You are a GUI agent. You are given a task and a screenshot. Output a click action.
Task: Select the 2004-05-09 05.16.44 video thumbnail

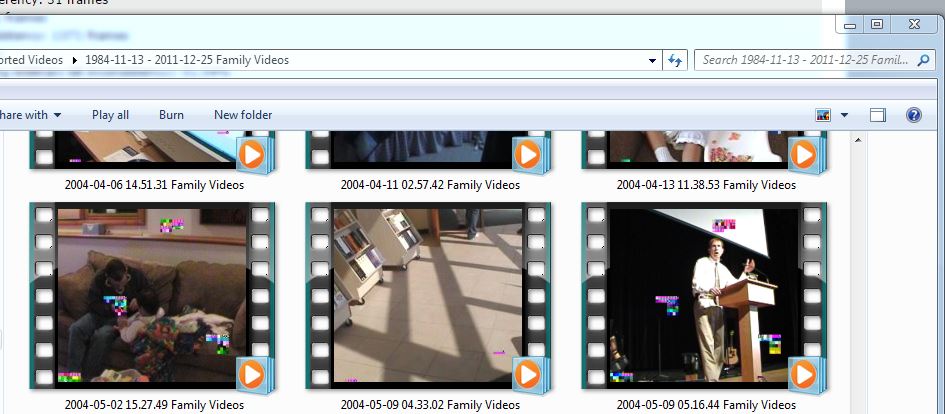704,296
